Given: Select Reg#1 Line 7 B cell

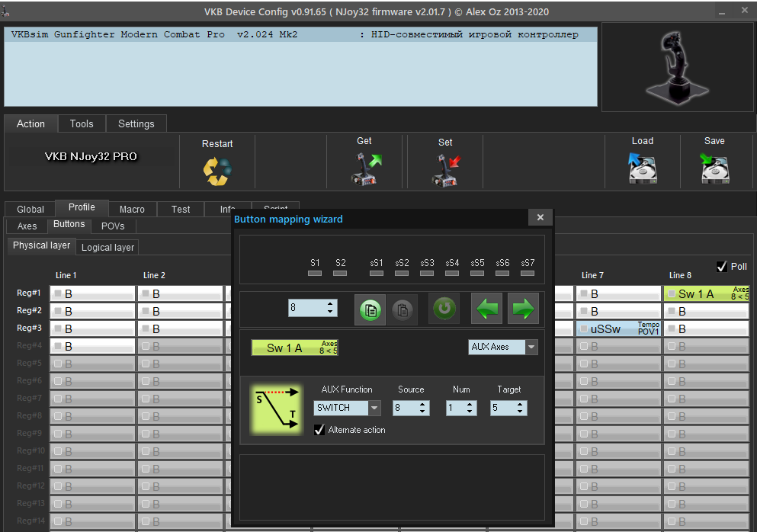Looking at the screenshot, I should pyautogui.click(x=618, y=293).
